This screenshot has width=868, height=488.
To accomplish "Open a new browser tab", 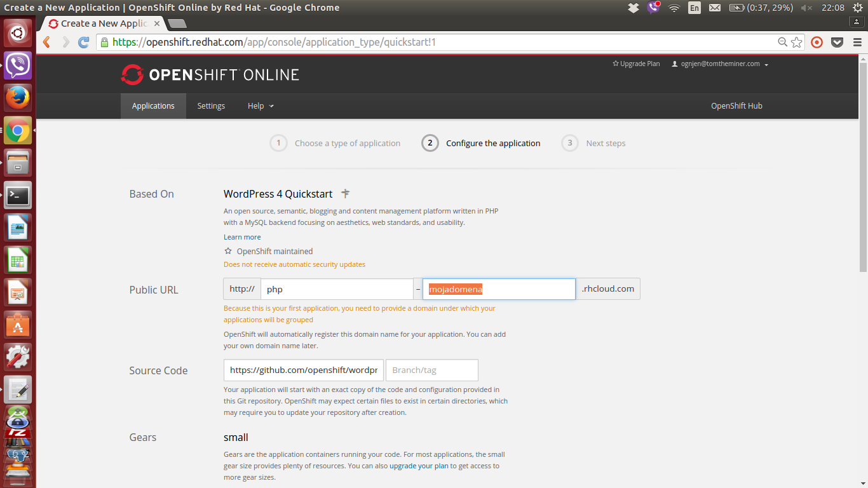I will (x=177, y=24).
